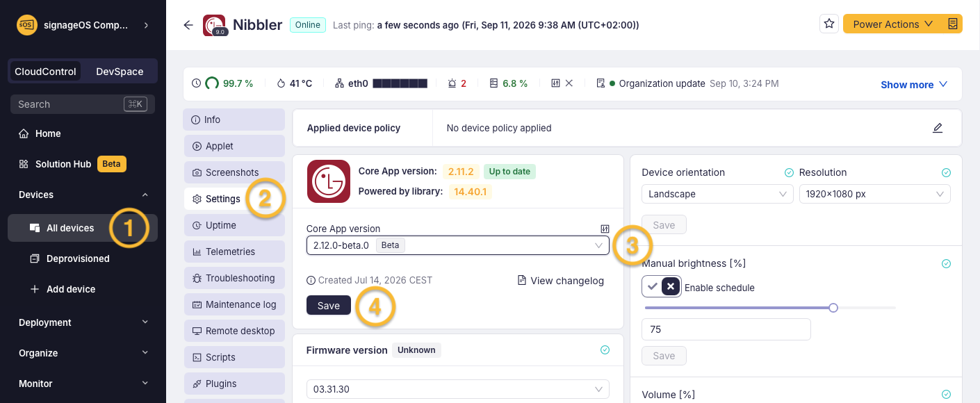Click Save under Device orientation

(664, 225)
